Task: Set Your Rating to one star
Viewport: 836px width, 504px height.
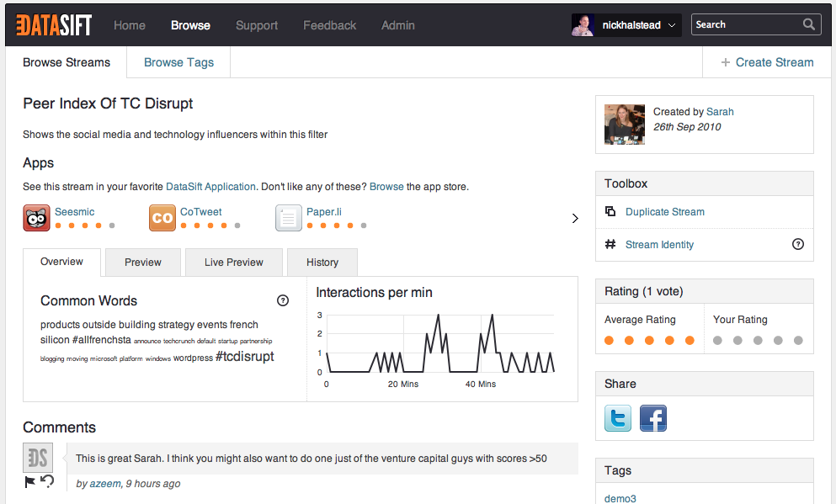Action: tap(717, 340)
